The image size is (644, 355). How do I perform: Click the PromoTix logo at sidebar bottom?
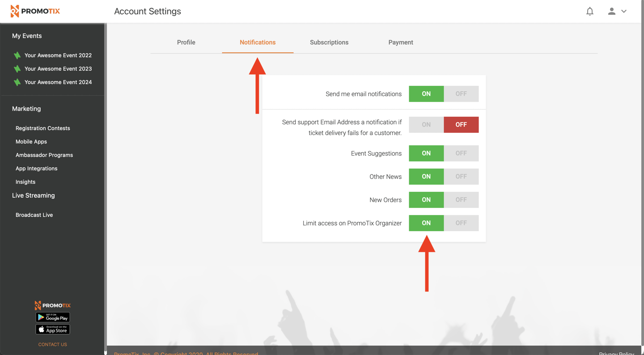(x=52, y=305)
